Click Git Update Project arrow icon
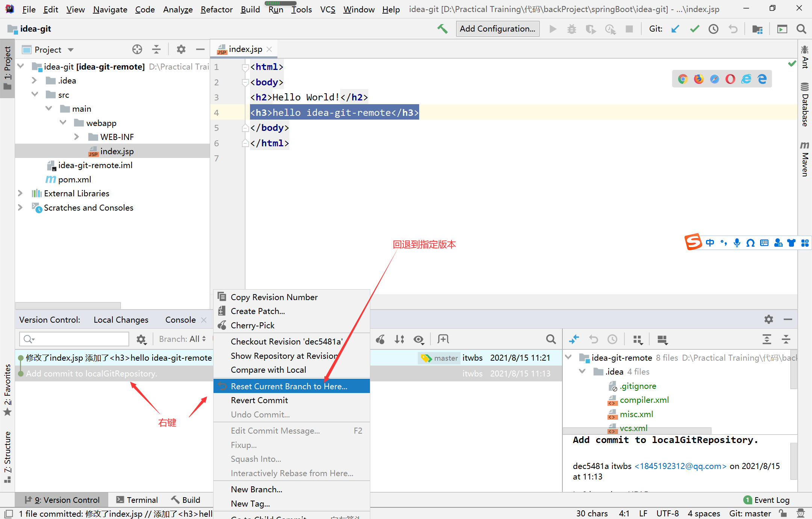The image size is (812, 519). (x=675, y=29)
